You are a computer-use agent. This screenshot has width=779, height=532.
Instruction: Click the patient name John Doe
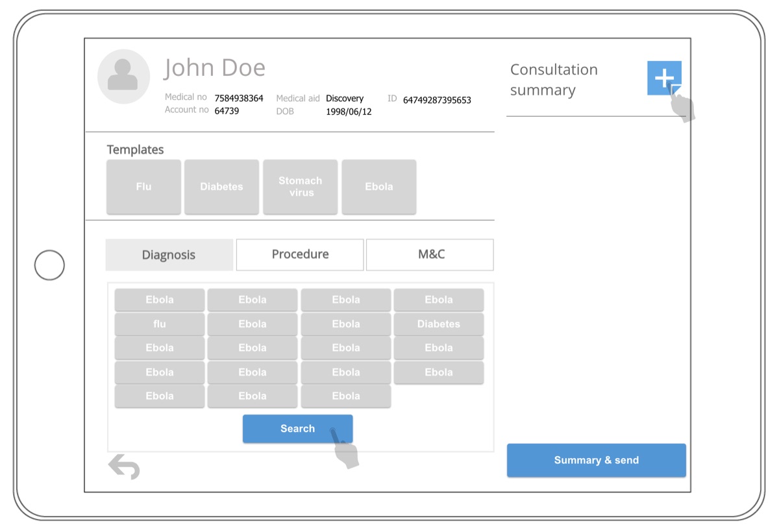215,68
